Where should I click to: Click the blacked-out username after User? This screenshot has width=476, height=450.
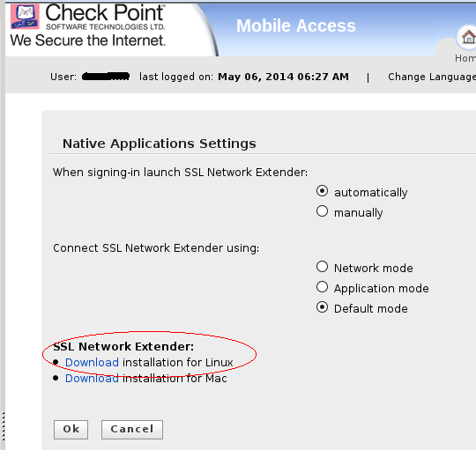[x=106, y=77]
